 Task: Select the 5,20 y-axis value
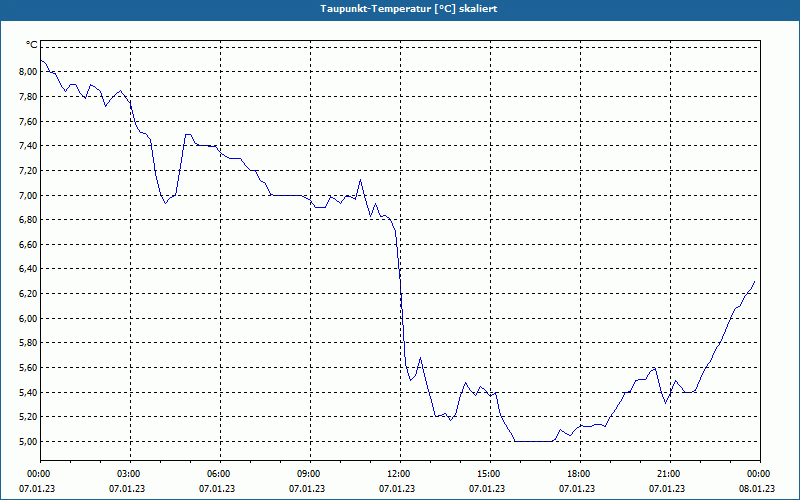[x=28, y=417]
